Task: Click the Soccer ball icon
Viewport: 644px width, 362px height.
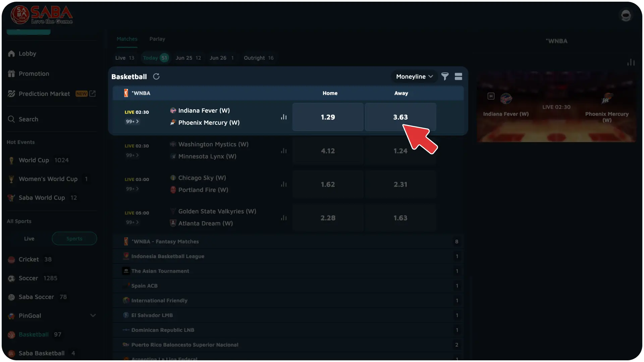Action: pyautogui.click(x=11, y=279)
